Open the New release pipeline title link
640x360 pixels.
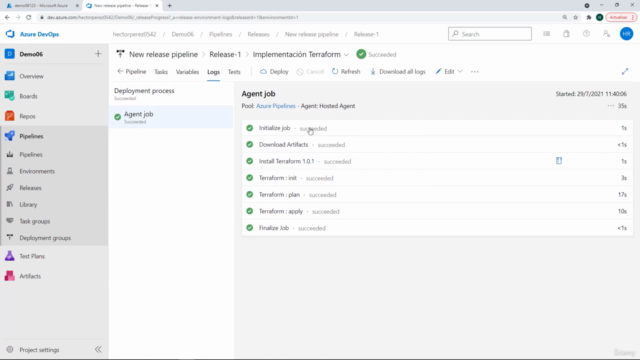click(x=163, y=54)
